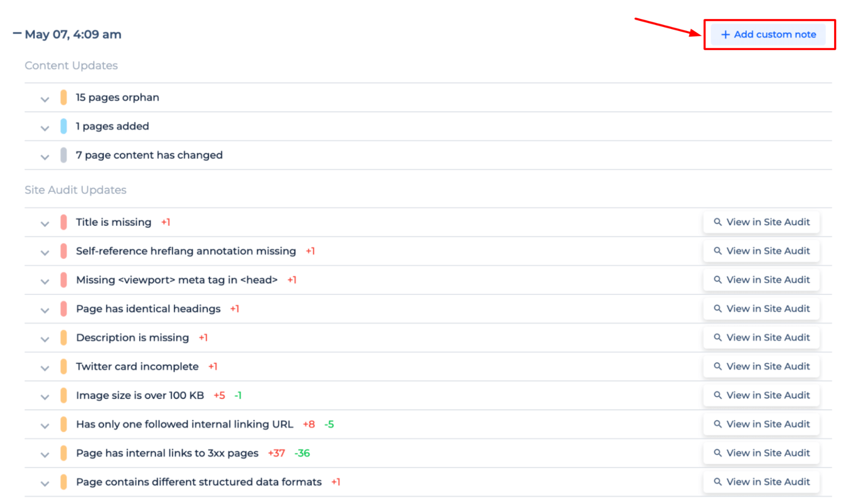Viewport: 849px width, 504px height.
Task: Click the +37 count on 3xx pages row
Action: [x=276, y=453]
